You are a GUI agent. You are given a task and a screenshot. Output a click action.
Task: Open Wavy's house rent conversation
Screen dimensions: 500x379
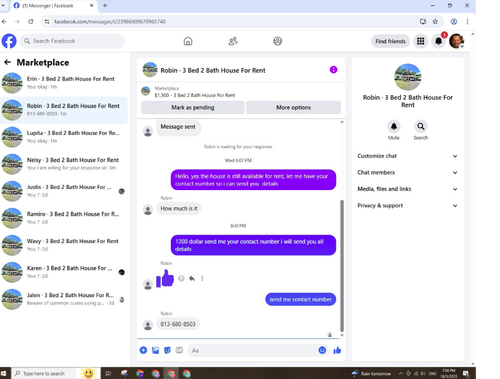(64, 245)
